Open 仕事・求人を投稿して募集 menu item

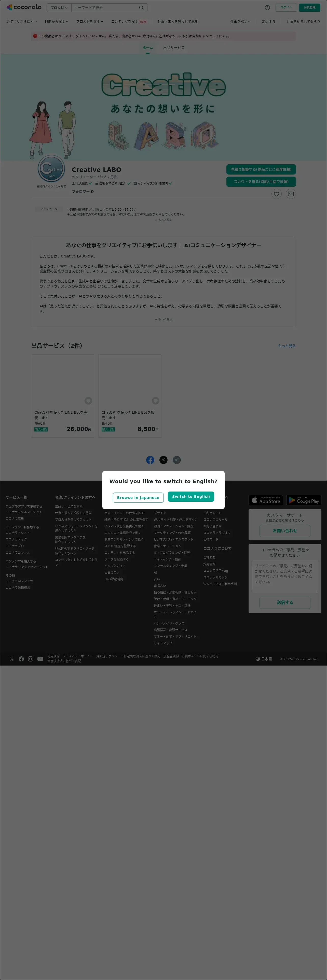tap(178, 22)
